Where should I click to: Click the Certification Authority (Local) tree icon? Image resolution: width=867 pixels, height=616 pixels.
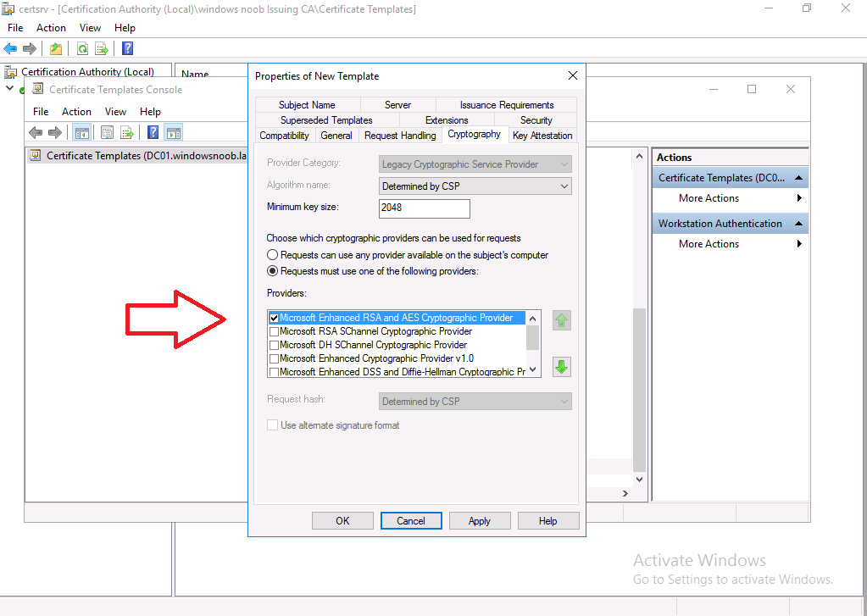10,72
